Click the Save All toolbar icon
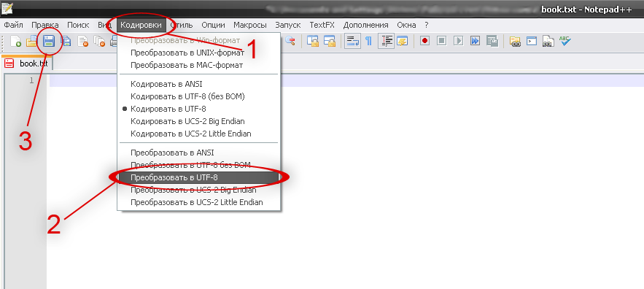Viewport: 644px width, 289px height. tap(66, 41)
